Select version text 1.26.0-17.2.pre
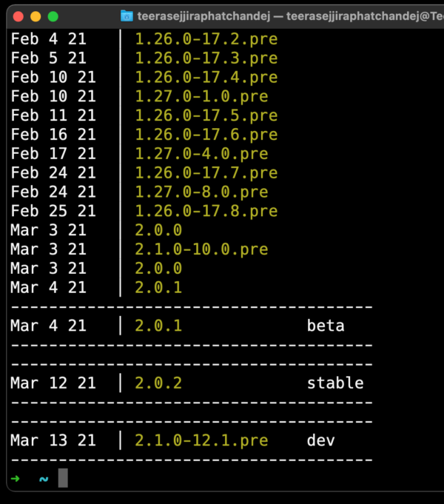Image resolution: width=444 pixels, height=504 pixels. pos(206,39)
